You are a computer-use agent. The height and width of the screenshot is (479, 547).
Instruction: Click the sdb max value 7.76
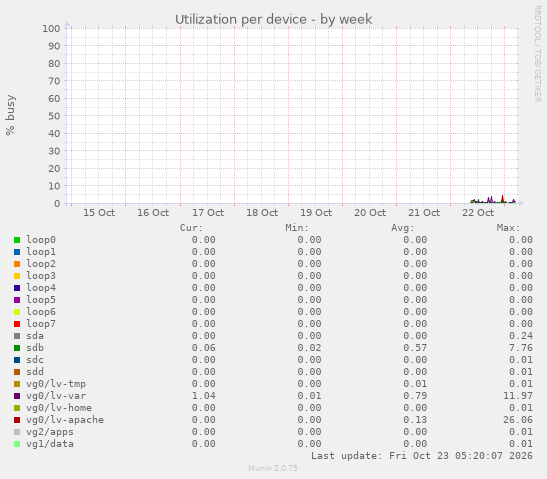521,348
